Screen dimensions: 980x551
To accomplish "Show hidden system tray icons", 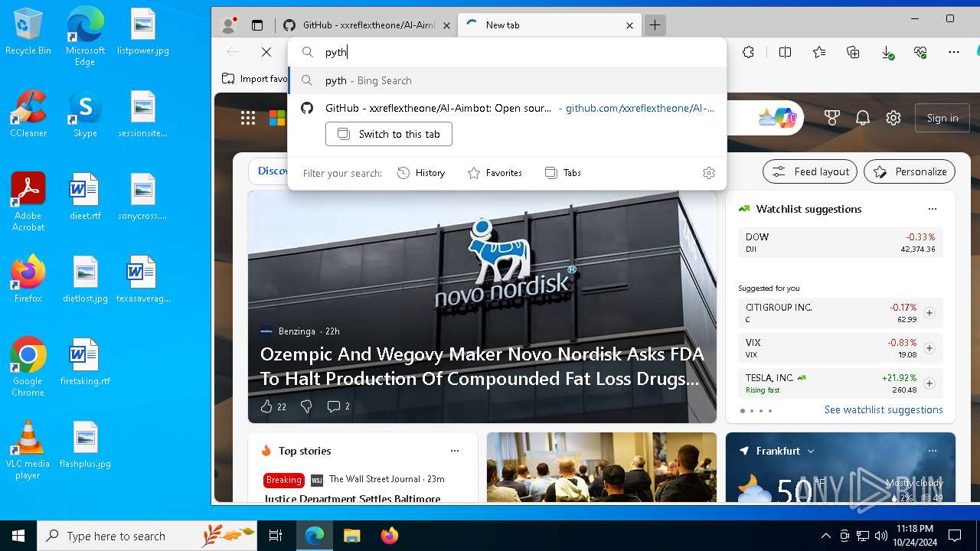I will pos(825,536).
